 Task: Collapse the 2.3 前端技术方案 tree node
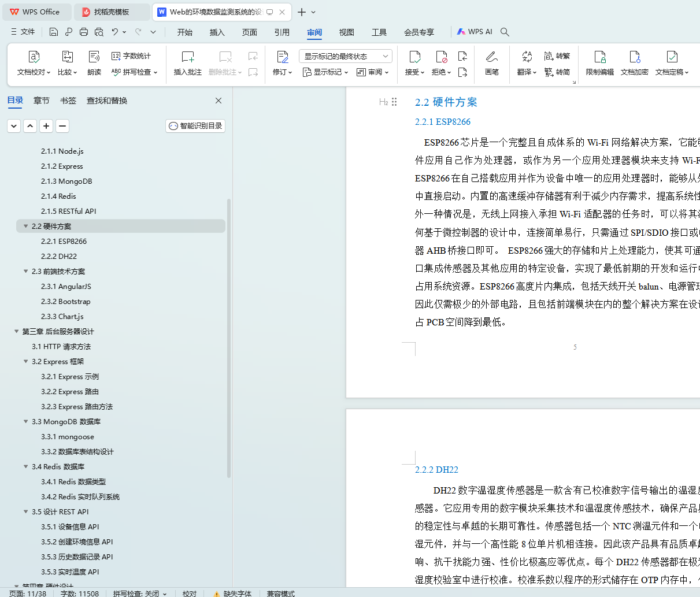[25, 271]
